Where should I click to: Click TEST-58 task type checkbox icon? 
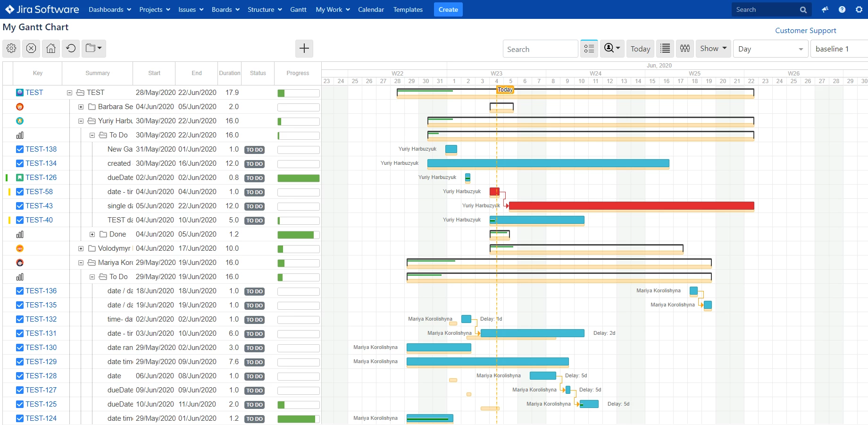click(20, 192)
